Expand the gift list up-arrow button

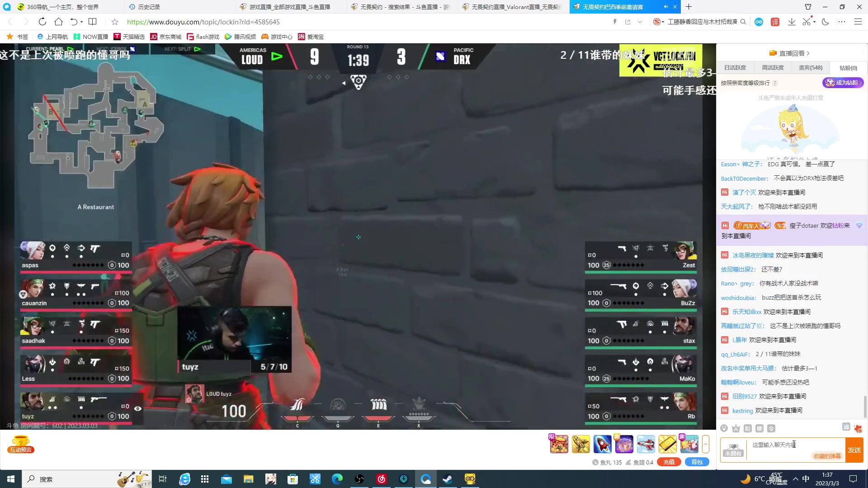pos(705,445)
